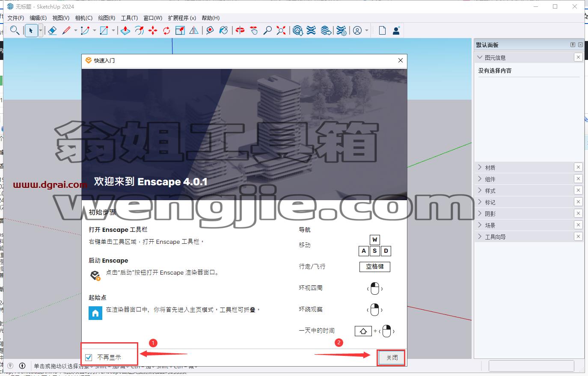Open dropdown arrow beside the Rectangle tool

click(113, 30)
